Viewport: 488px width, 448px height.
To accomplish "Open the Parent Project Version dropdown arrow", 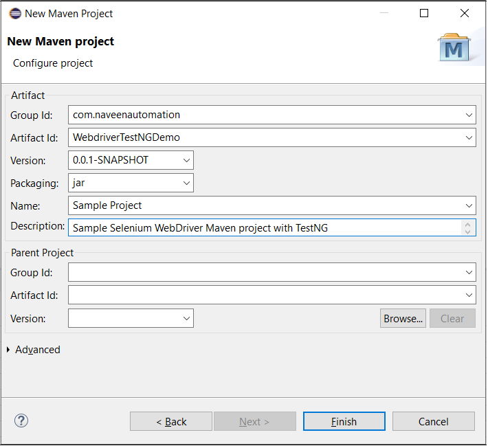I will pos(186,319).
